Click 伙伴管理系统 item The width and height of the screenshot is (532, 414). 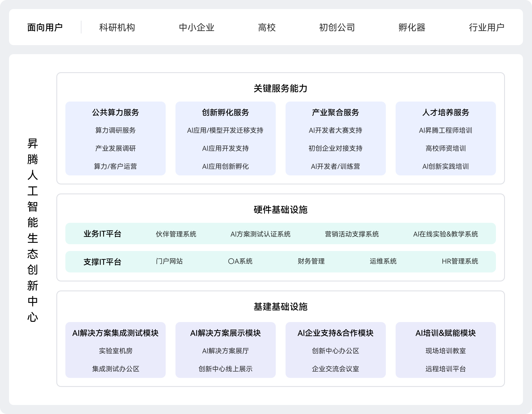(x=176, y=234)
